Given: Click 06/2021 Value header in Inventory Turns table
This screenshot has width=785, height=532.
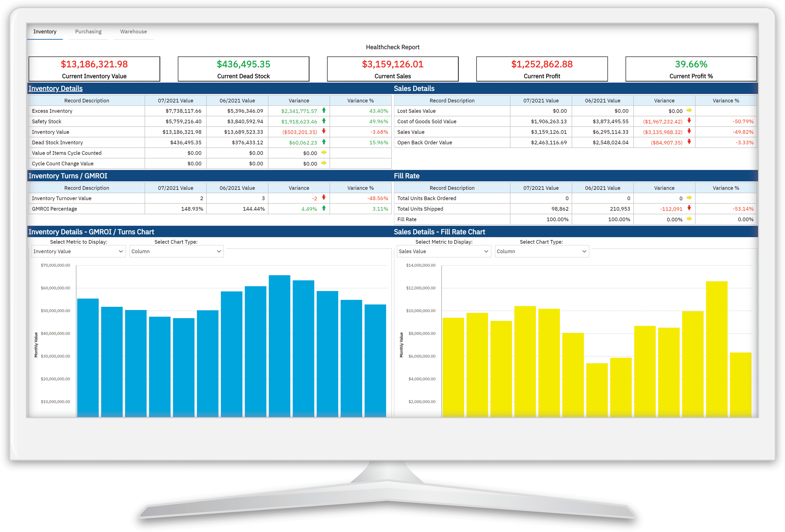Looking at the screenshot, I should click(x=237, y=188).
